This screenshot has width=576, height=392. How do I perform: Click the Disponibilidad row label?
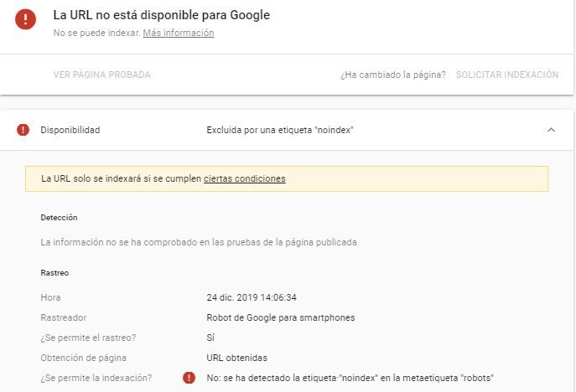tap(70, 130)
